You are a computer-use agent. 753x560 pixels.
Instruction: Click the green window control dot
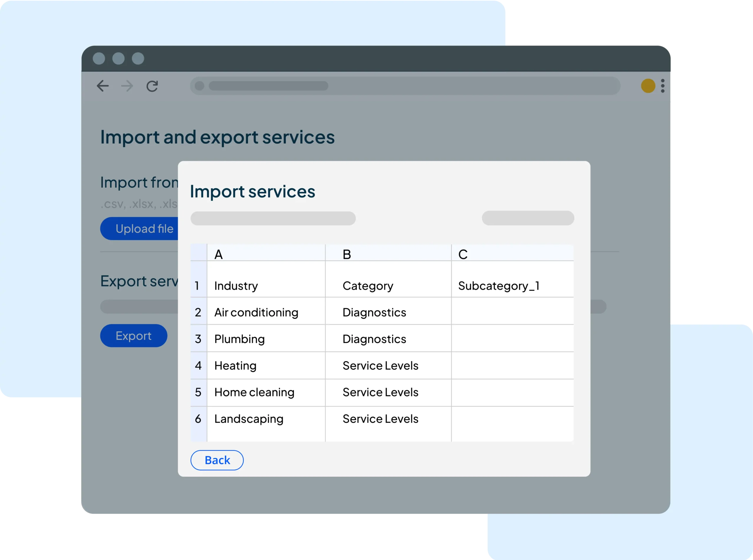click(x=138, y=58)
